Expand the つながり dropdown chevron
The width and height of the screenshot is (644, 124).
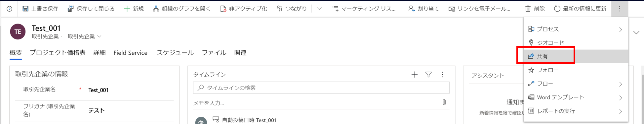pos(319,9)
